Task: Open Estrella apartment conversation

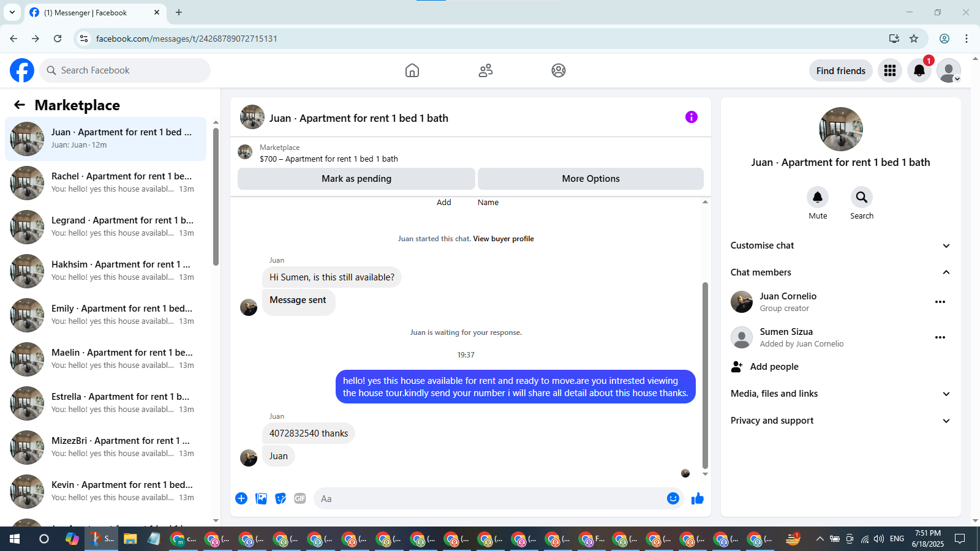Action: (x=106, y=403)
